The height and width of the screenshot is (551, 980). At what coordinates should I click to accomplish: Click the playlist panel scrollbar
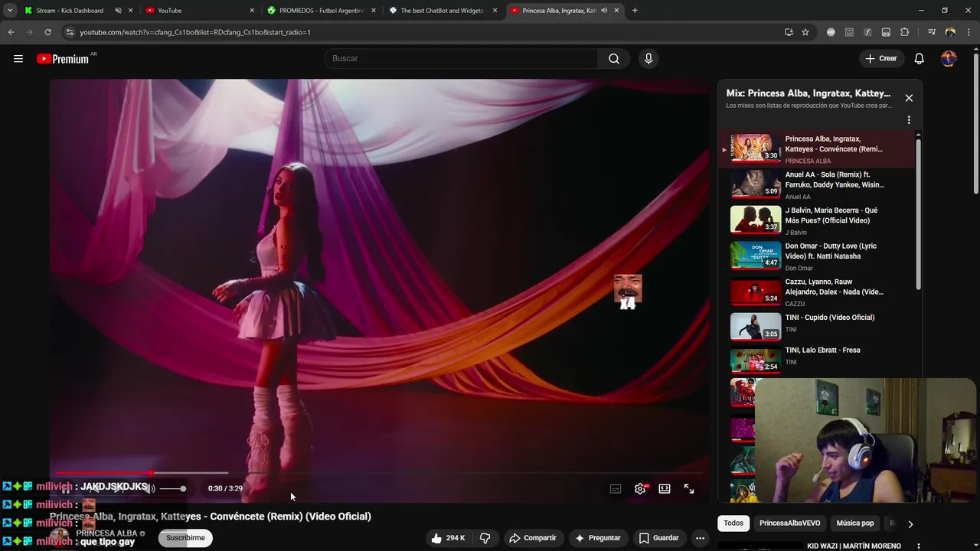click(x=918, y=214)
